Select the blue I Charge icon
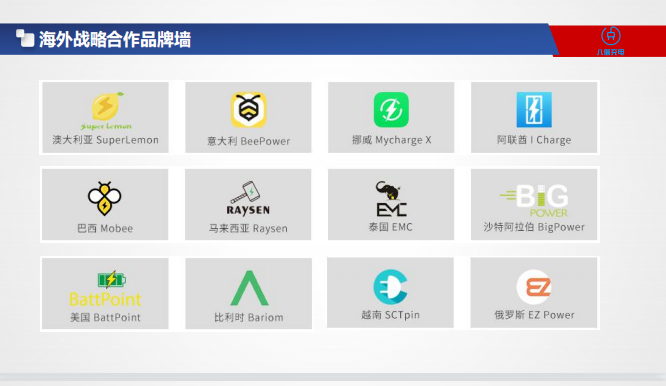This screenshot has width=666, height=386. (534, 110)
